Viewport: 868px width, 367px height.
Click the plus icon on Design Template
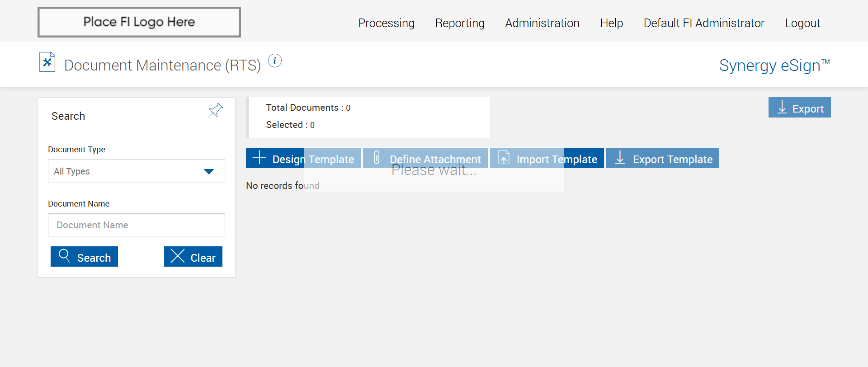pyautogui.click(x=259, y=158)
